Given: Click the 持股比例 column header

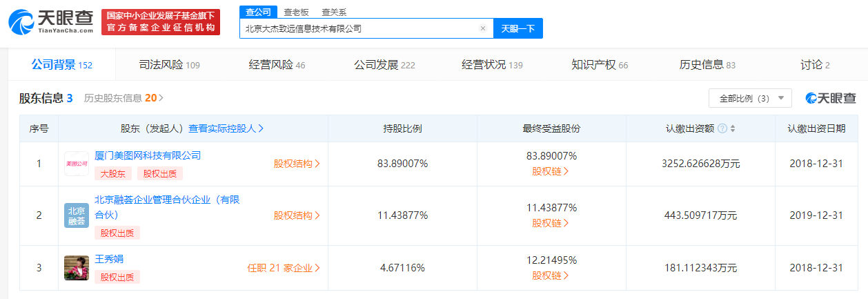Looking at the screenshot, I should [x=402, y=128].
